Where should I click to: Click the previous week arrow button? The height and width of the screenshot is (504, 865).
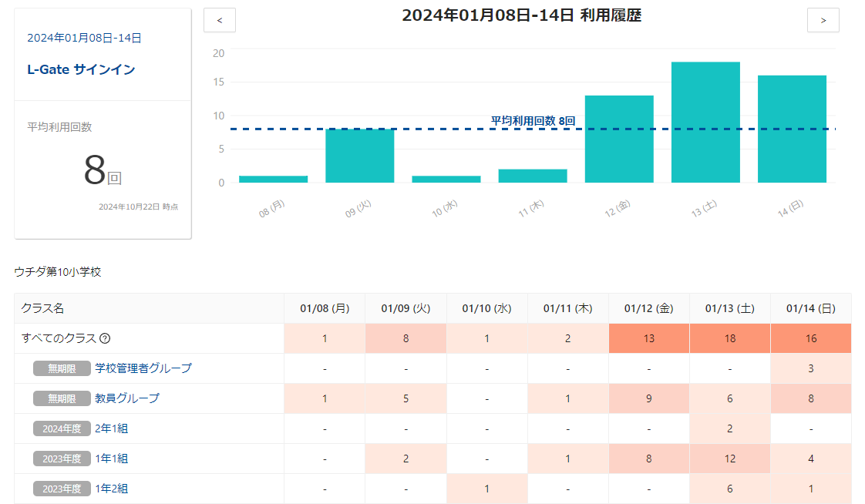tap(220, 20)
